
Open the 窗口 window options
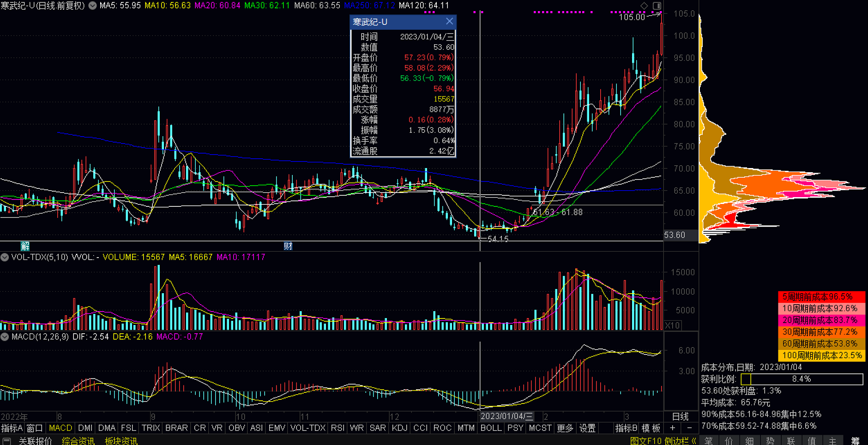pyautogui.click(x=35, y=428)
